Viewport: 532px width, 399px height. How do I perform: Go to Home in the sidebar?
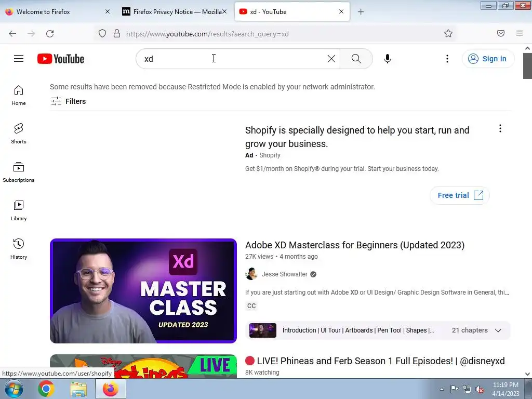[19, 96]
